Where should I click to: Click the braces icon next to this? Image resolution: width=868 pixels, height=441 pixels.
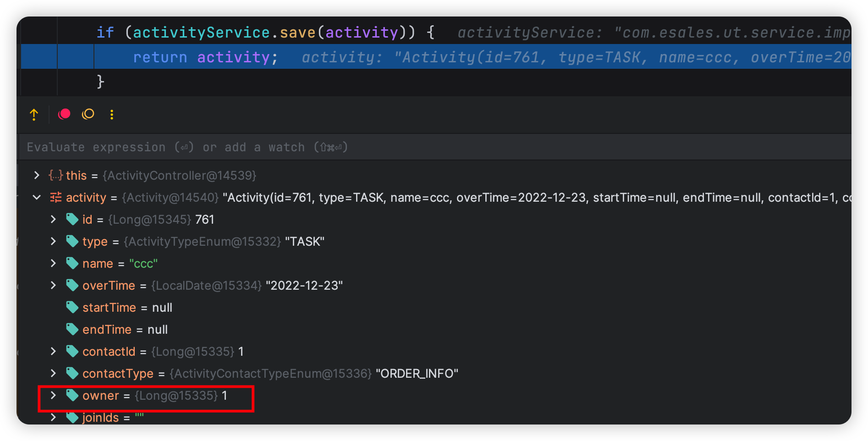(x=55, y=175)
